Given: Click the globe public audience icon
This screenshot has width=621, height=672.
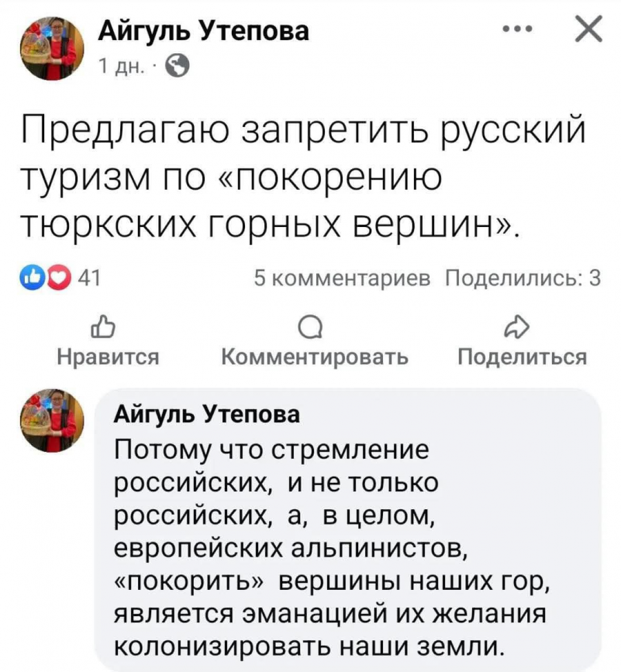Looking at the screenshot, I should tap(176, 67).
